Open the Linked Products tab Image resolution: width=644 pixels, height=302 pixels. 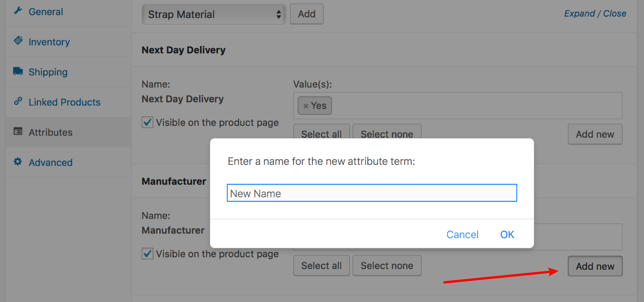(69, 102)
